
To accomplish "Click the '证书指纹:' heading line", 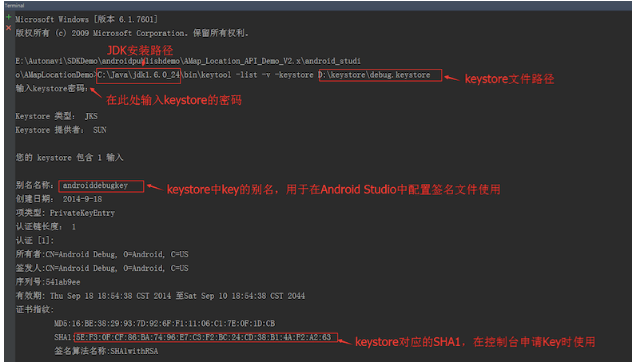I will pos(34,309).
